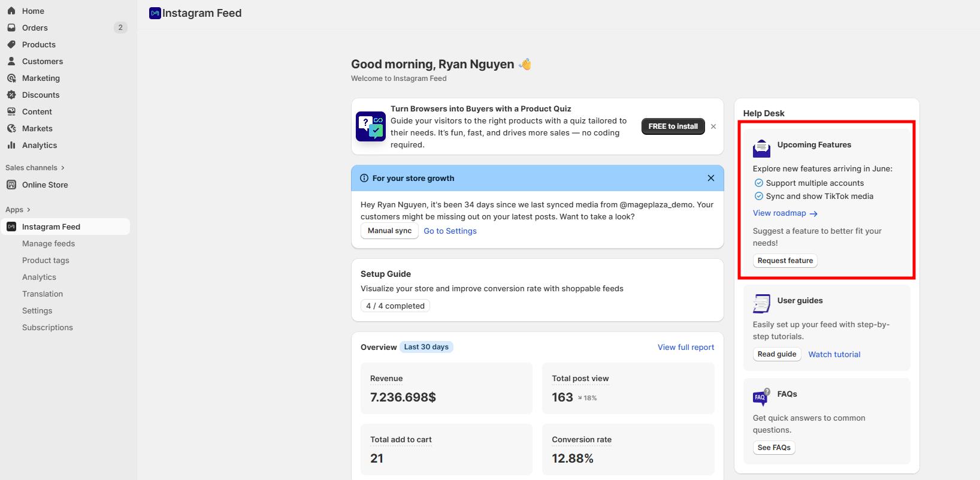Select the Conversion rate 12.88% card

pos(628,449)
